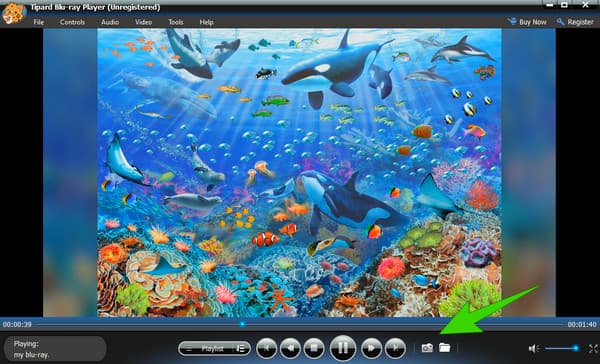The image size is (600, 364).
Task: Skip to the previous chapter
Action: pos(266,348)
